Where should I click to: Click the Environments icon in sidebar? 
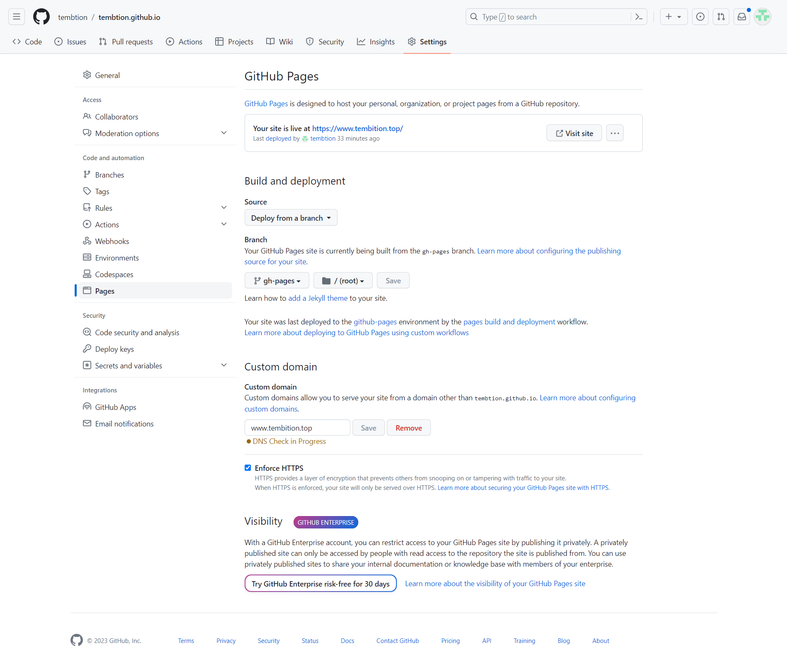87,258
